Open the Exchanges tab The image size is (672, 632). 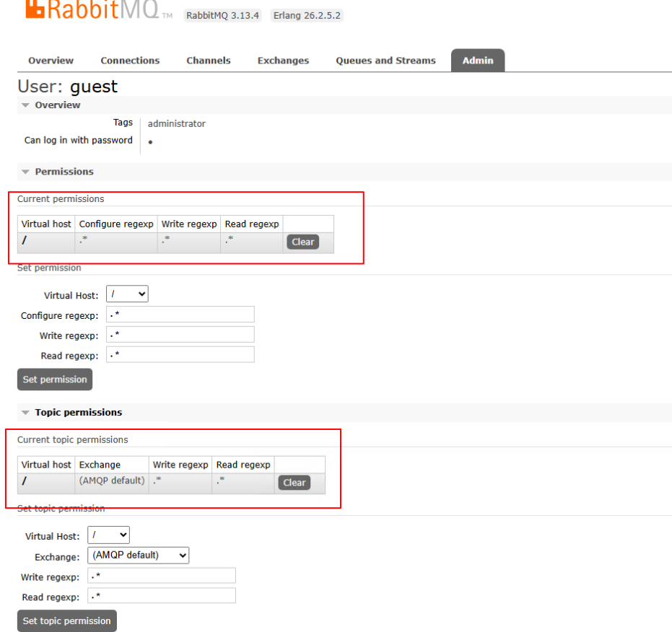283,61
